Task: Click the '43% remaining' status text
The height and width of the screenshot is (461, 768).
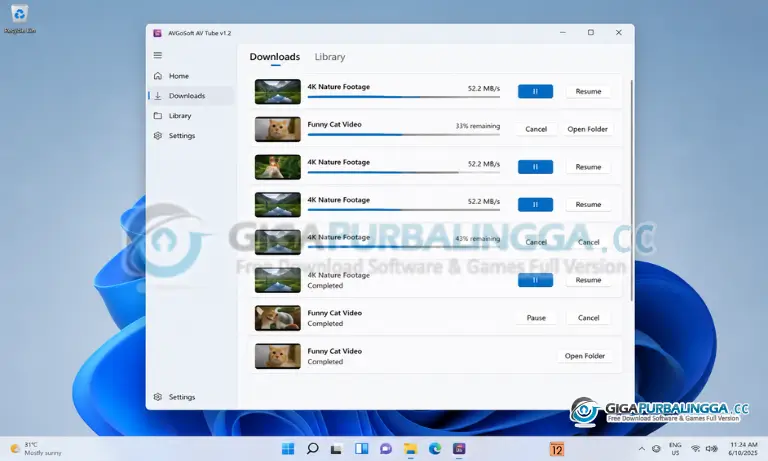Action: [x=478, y=239]
